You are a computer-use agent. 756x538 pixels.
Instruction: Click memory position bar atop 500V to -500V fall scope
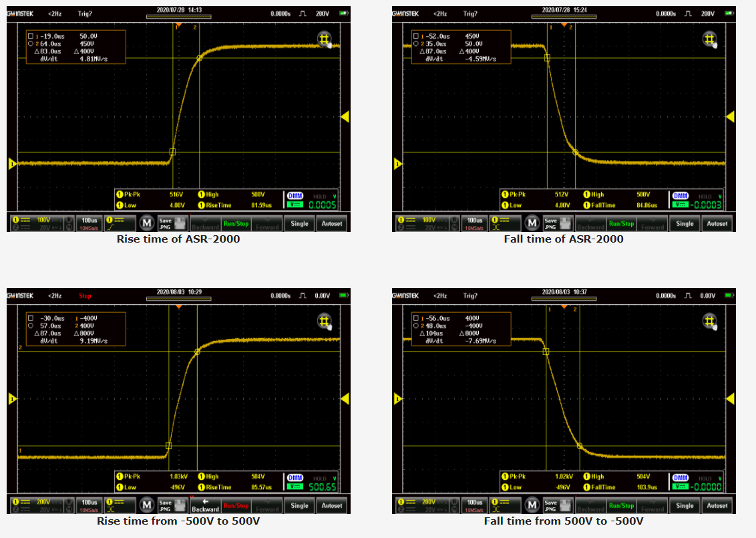[564, 299]
